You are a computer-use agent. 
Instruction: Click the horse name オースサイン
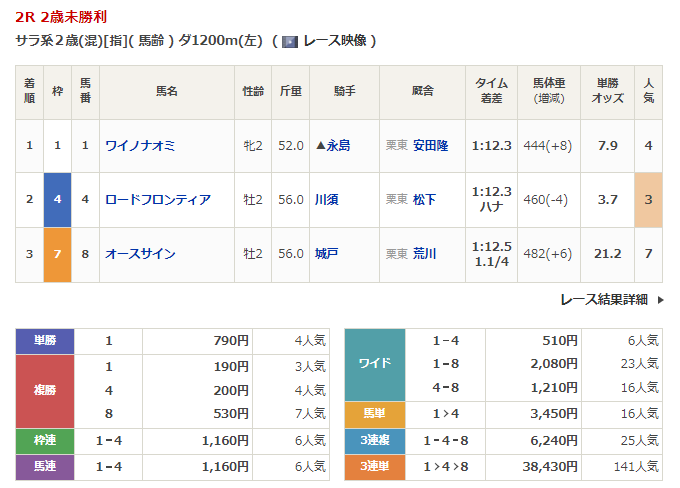(x=141, y=254)
